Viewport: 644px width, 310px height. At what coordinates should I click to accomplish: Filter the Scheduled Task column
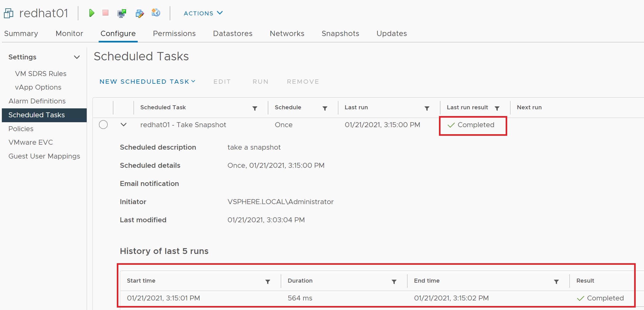pos(255,108)
